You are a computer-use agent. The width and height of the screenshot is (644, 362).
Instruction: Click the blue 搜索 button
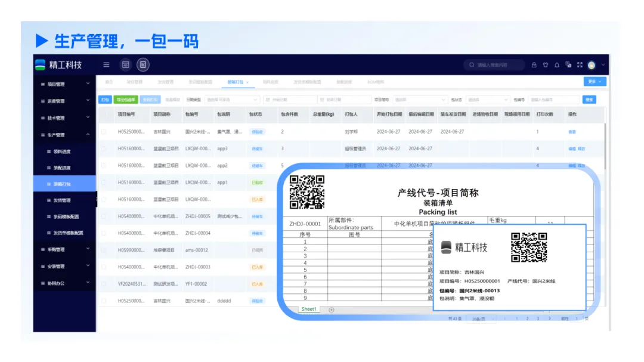click(589, 100)
